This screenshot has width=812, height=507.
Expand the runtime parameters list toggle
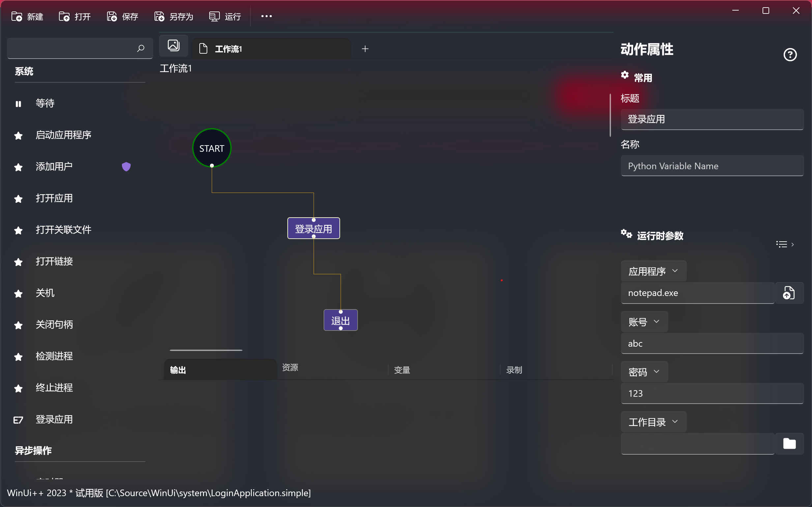click(785, 244)
